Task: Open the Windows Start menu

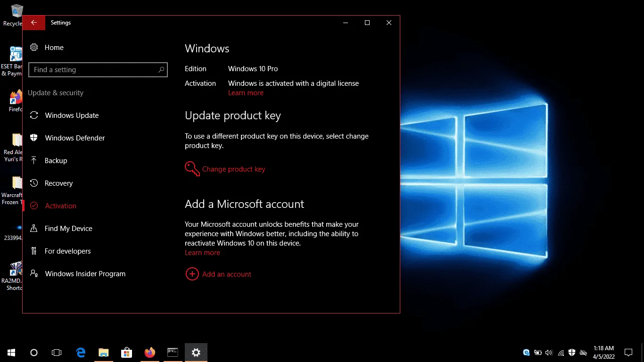Action: tap(11, 353)
